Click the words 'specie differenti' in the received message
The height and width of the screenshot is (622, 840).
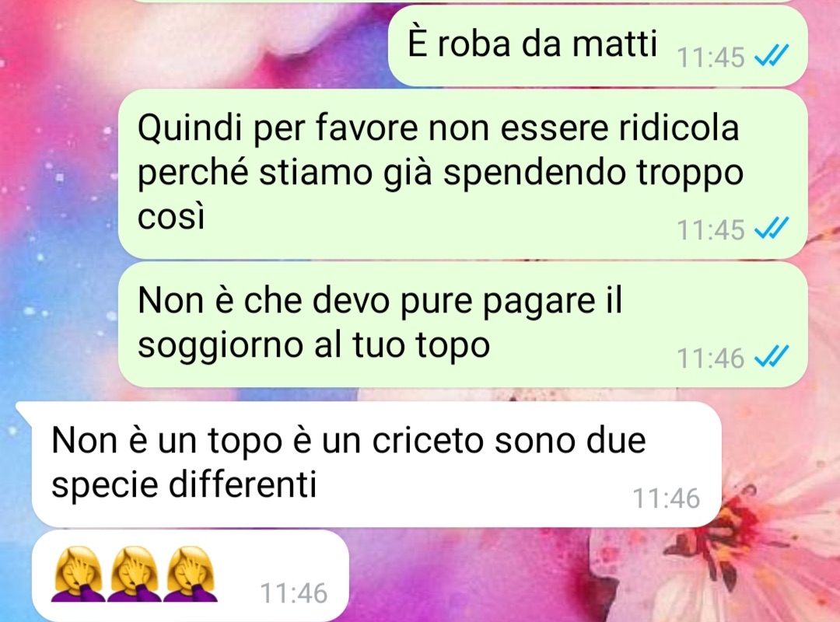184,485
